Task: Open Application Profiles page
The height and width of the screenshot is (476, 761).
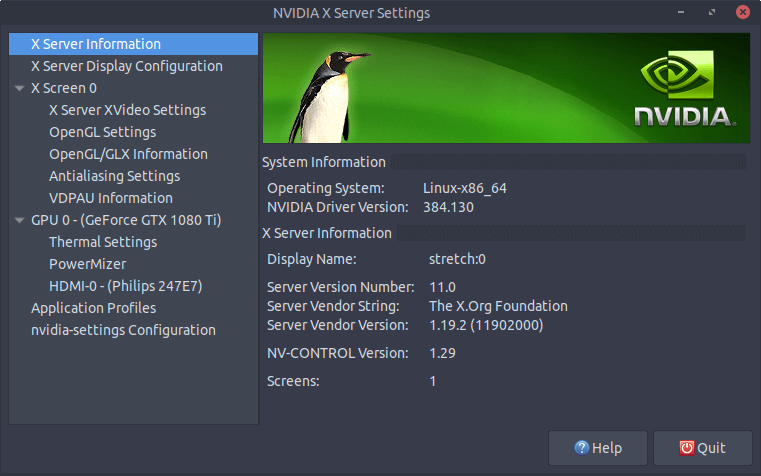Action: (93, 308)
